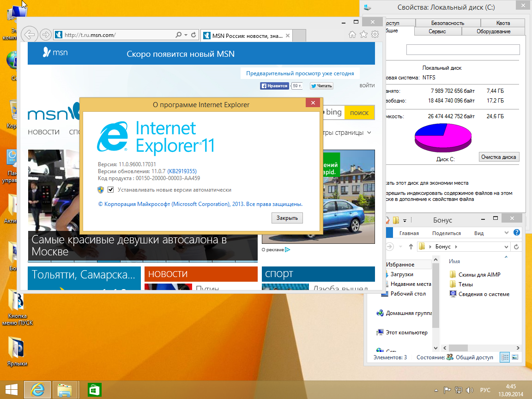Go up one folder level in Explorer

point(411,247)
